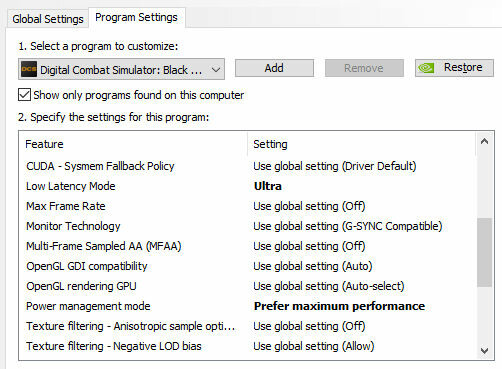Select OpenGL rendering GPU feature
This screenshot has height=369, width=502.
[x=81, y=286]
